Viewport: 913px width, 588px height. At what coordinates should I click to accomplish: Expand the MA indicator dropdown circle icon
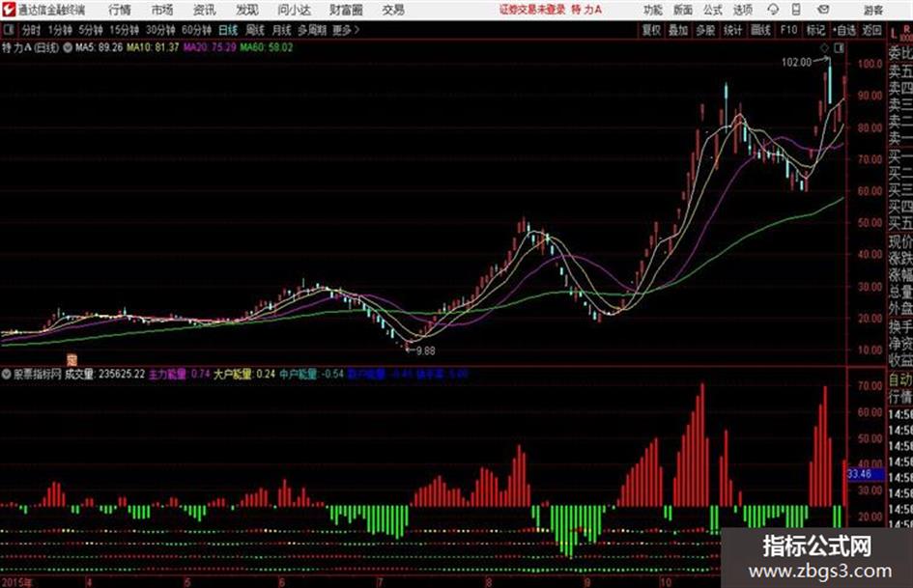pyautogui.click(x=69, y=47)
